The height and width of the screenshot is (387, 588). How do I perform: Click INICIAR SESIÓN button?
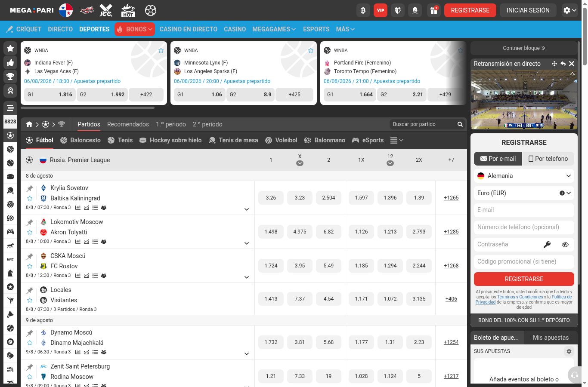[528, 10]
